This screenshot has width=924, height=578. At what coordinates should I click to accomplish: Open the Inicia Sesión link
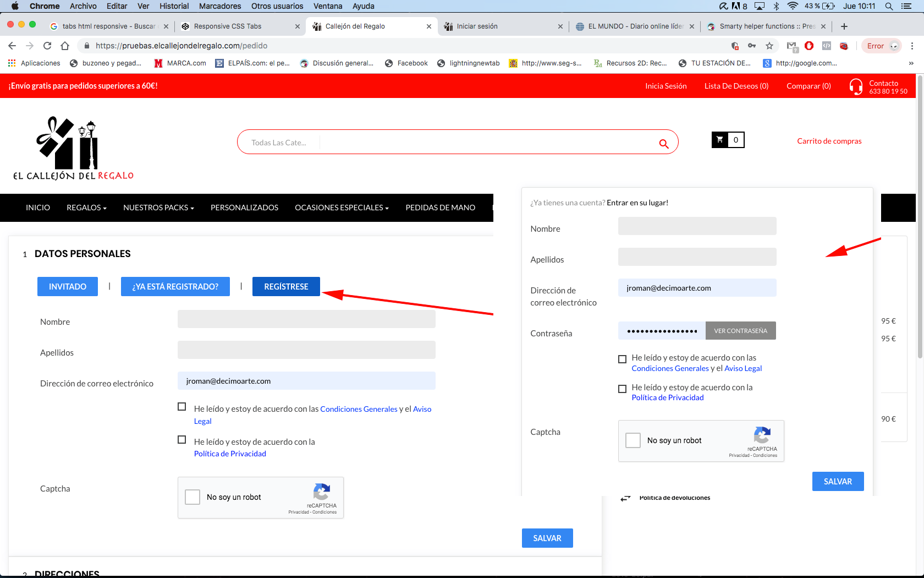point(666,86)
